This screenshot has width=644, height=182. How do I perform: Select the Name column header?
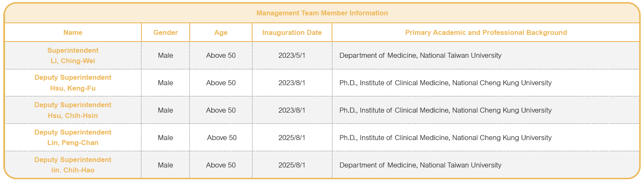[73, 32]
